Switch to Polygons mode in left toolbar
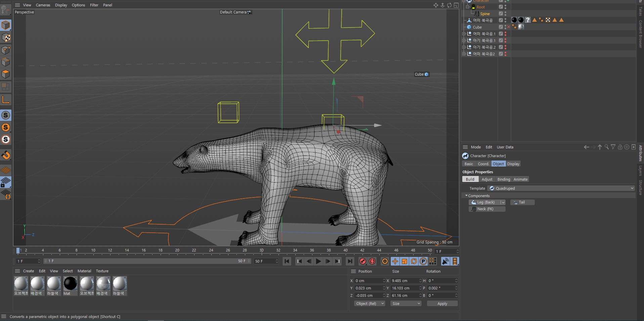 [x=6, y=74]
